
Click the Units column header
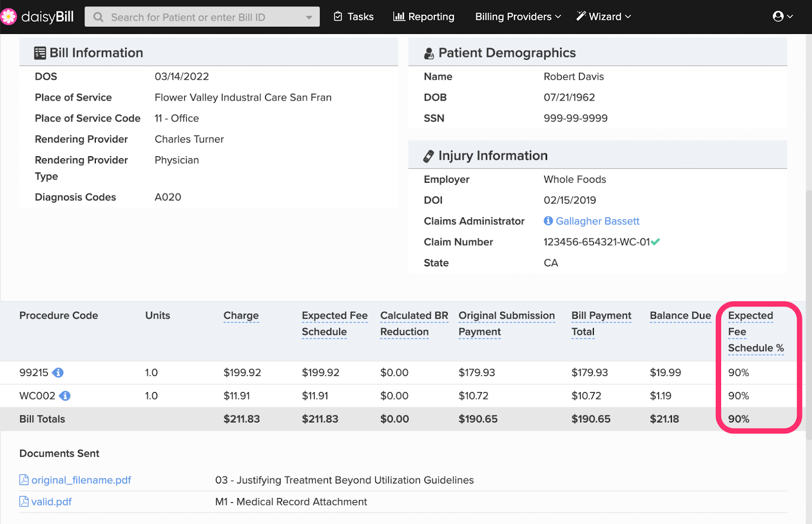click(157, 316)
